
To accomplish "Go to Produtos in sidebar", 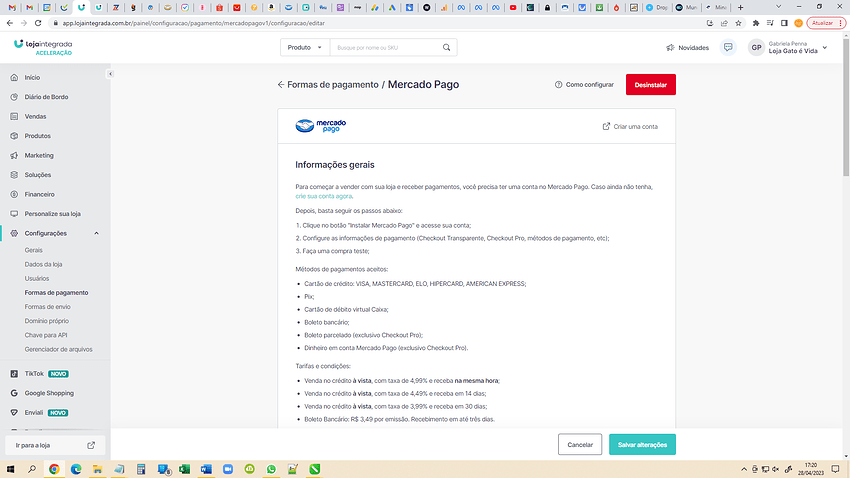I will [37, 136].
